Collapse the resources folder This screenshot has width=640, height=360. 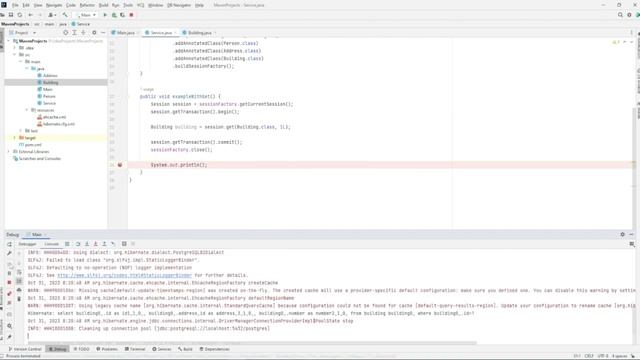[x=27, y=110]
